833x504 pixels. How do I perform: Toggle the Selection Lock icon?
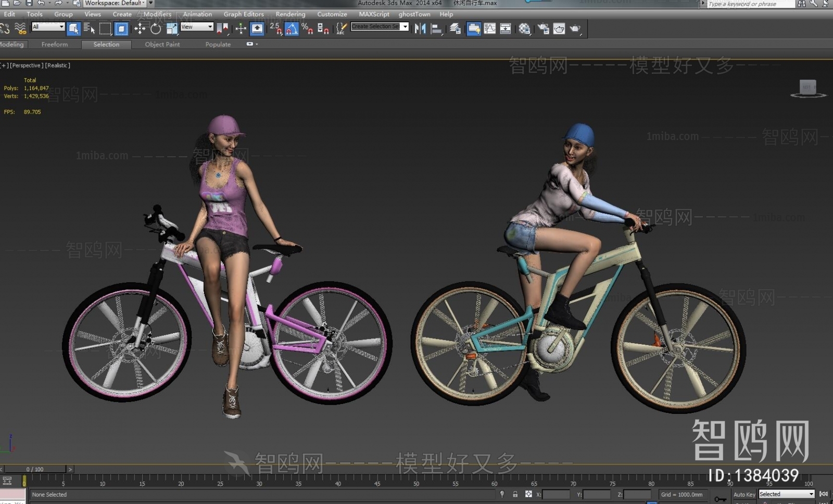tap(515, 494)
